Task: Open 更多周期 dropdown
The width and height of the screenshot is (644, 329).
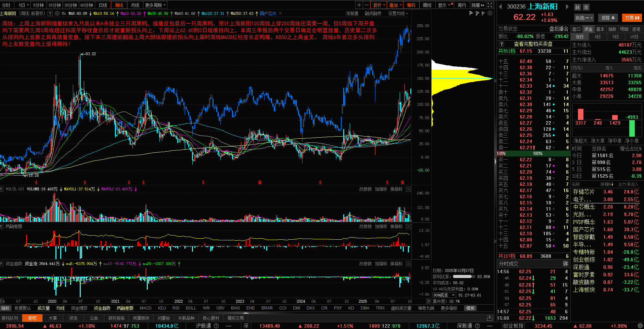Action: point(155,5)
